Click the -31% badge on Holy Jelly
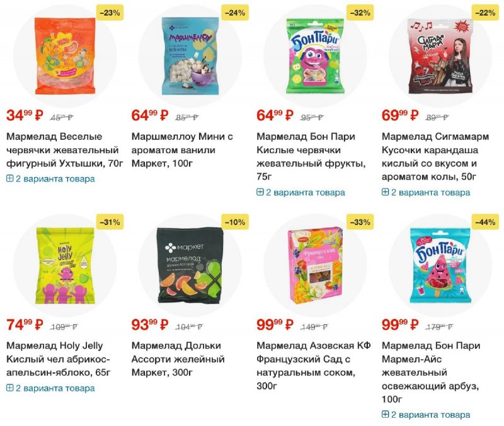 pos(110,222)
